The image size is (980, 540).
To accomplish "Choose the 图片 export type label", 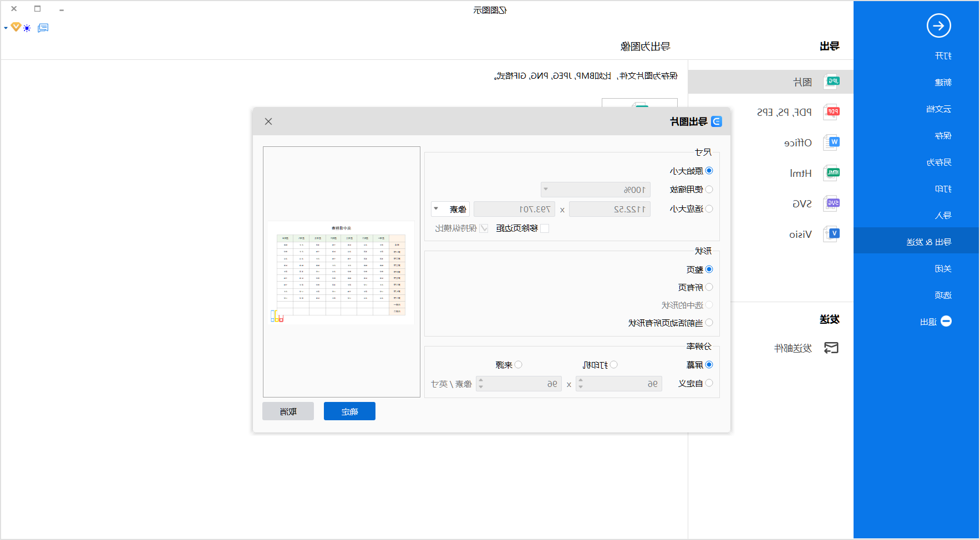I will [803, 82].
